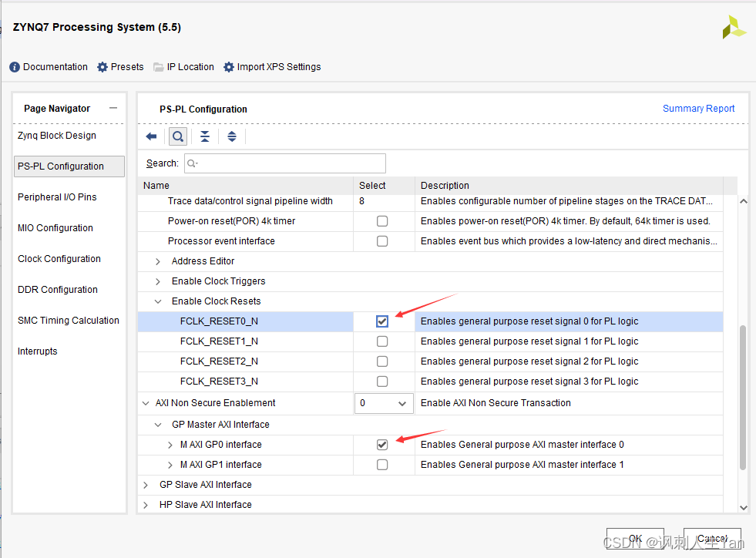The width and height of the screenshot is (756, 558).
Task: Click the back arrow toolbar icon
Action: [x=151, y=136]
